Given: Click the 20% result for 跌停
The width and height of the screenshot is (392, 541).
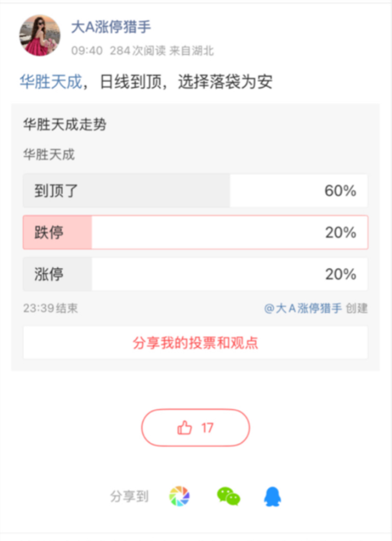Looking at the screenshot, I should point(340,232).
